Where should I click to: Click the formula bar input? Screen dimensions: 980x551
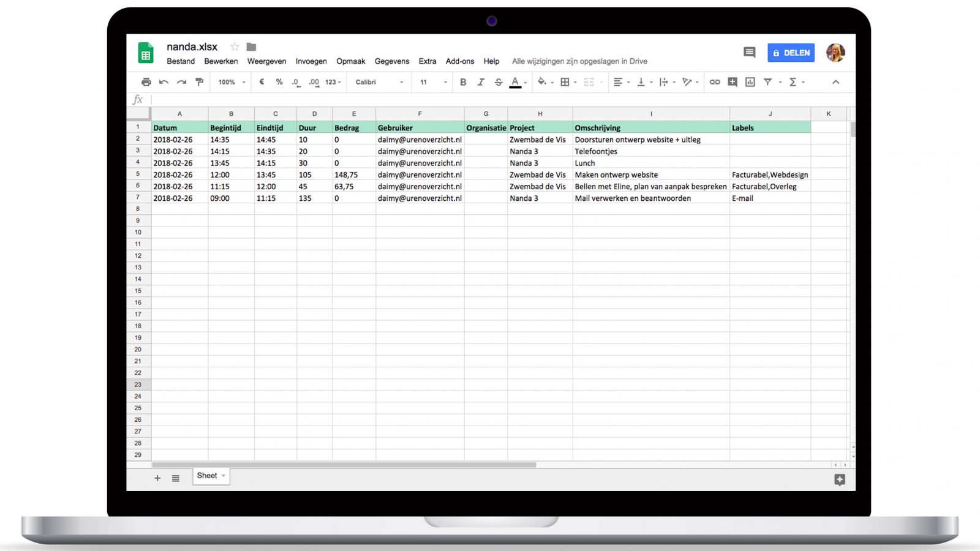tap(502, 100)
